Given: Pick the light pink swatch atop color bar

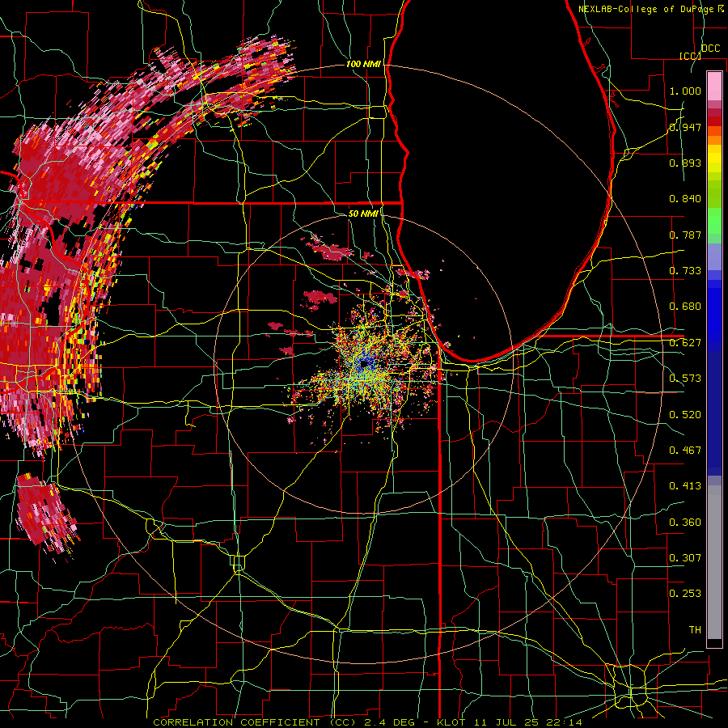Looking at the screenshot, I should coord(714,86).
